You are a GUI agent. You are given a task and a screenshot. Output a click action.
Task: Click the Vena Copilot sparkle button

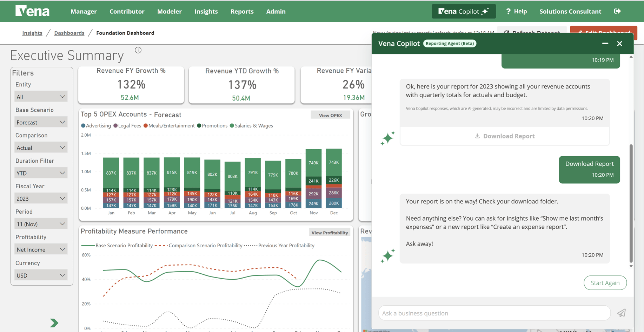point(463,11)
